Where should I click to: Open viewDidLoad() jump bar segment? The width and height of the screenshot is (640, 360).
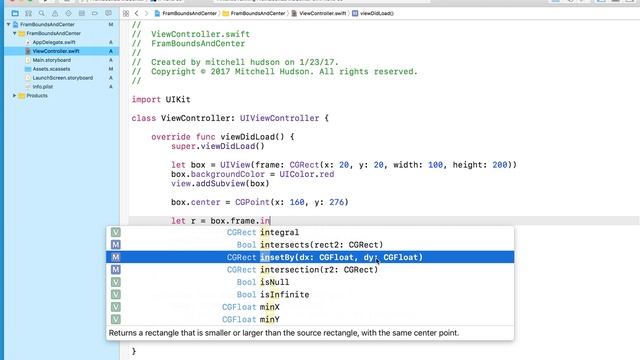[373, 13]
